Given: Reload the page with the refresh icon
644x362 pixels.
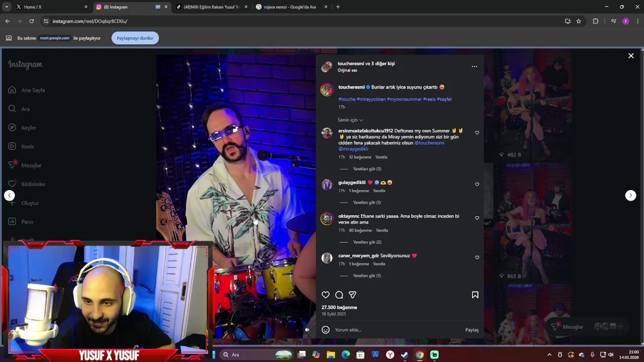Looking at the screenshot, I should point(32,21).
